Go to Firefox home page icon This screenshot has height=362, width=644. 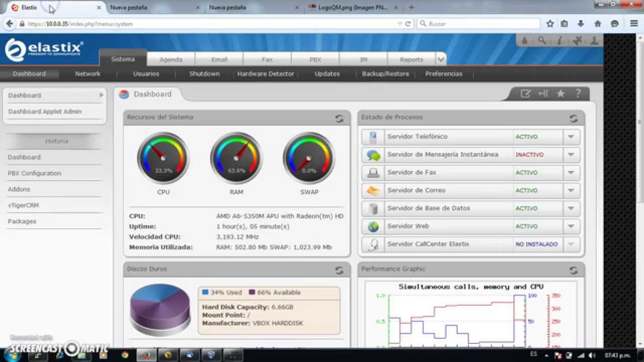(x=598, y=24)
